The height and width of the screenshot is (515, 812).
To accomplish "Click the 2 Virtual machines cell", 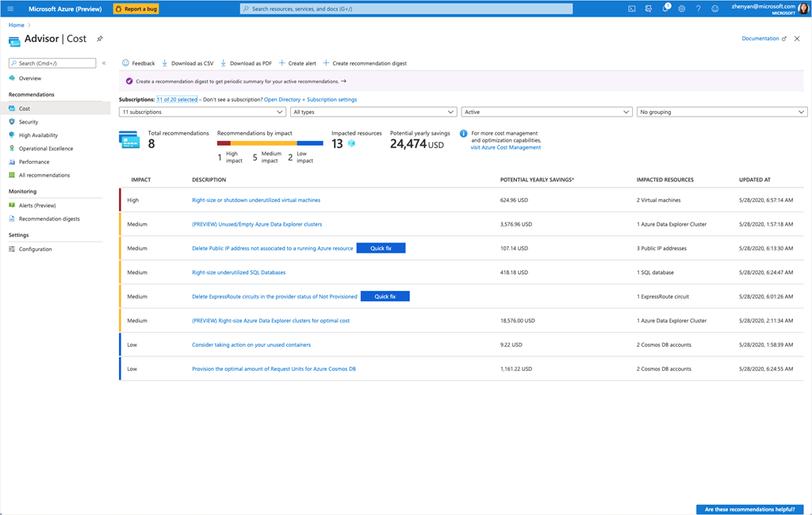I will pos(659,200).
